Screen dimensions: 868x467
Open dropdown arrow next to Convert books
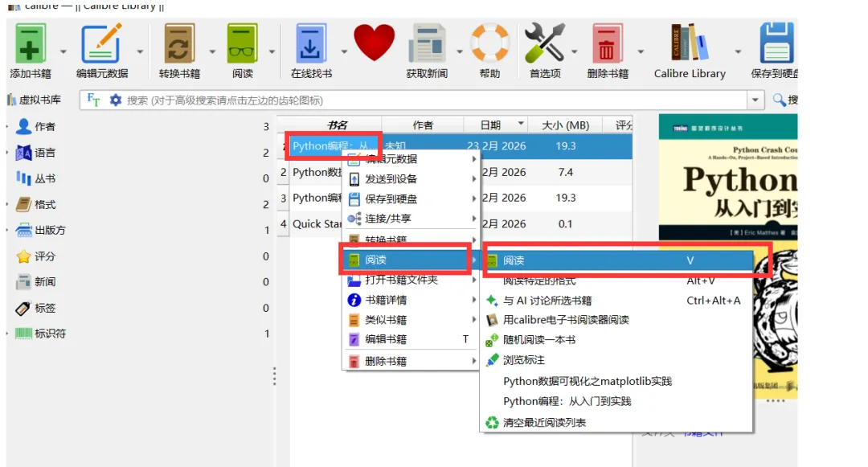click(x=212, y=51)
